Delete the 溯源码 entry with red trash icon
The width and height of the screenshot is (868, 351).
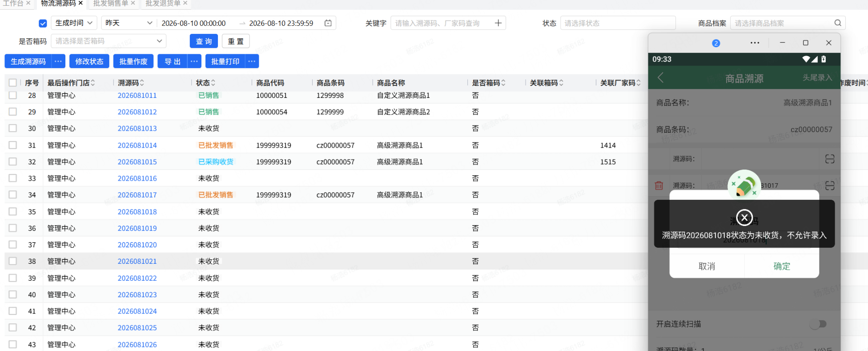[x=659, y=186]
